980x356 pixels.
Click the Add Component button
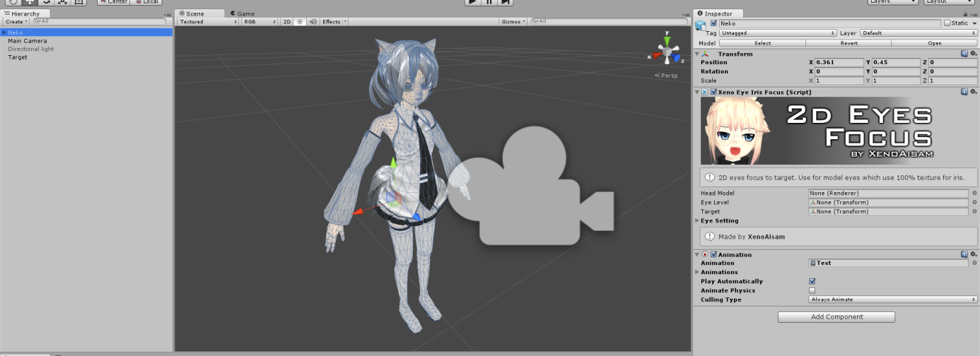click(836, 317)
